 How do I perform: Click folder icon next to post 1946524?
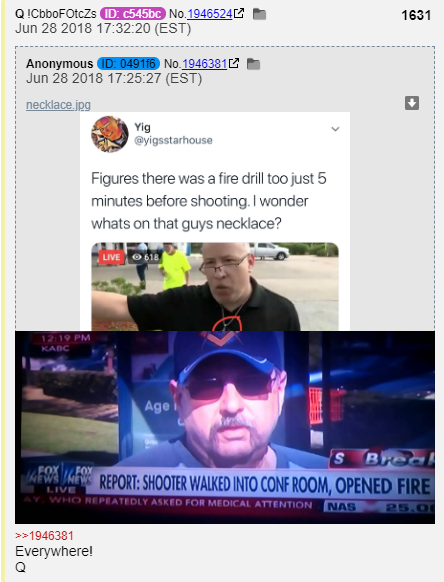click(x=259, y=14)
